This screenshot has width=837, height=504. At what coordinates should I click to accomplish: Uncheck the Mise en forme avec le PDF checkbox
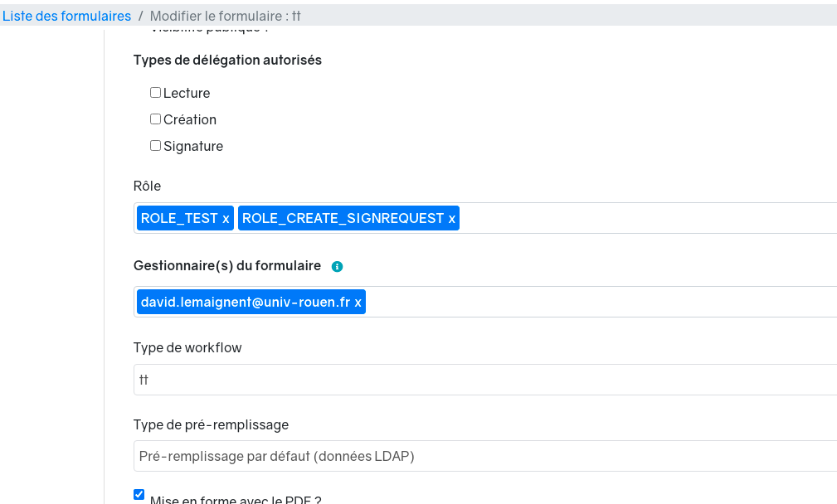[x=139, y=495]
